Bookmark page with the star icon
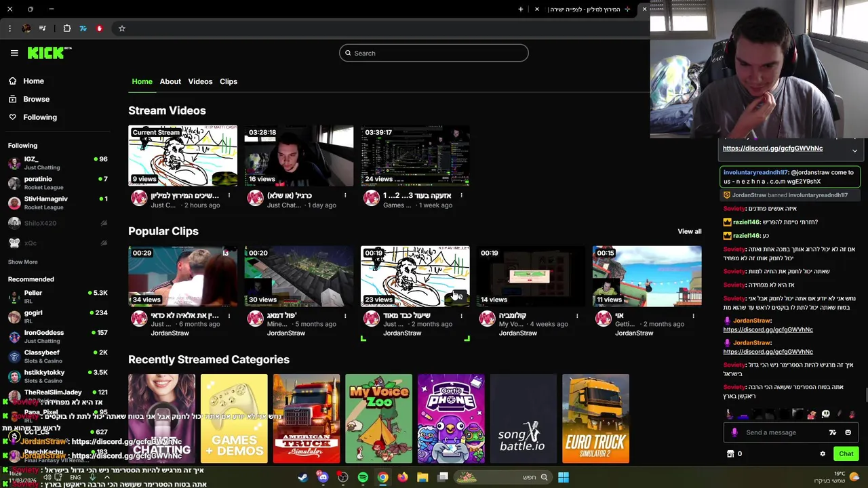 click(x=122, y=28)
